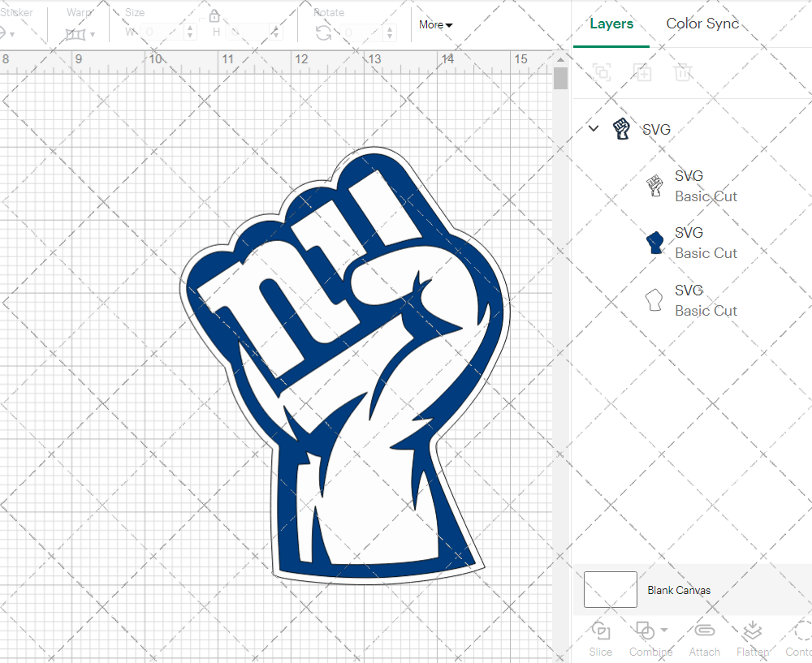Click the Width stepper arrows

(190, 32)
